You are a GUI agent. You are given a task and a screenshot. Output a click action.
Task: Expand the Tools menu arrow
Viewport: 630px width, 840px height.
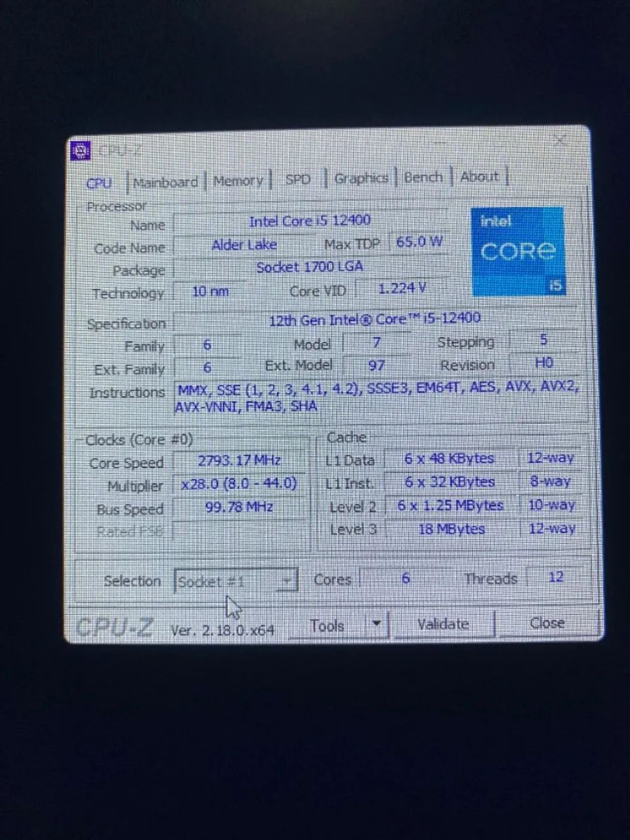(377, 624)
